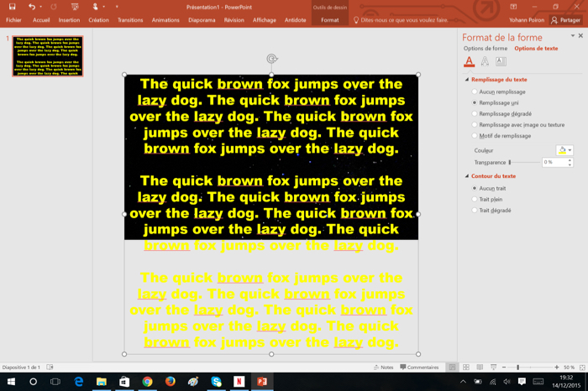The width and height of the screenshot is (588, 391).
Task: Launch Netflix from the Windows taskbar
Action: (x=239, y=382)
